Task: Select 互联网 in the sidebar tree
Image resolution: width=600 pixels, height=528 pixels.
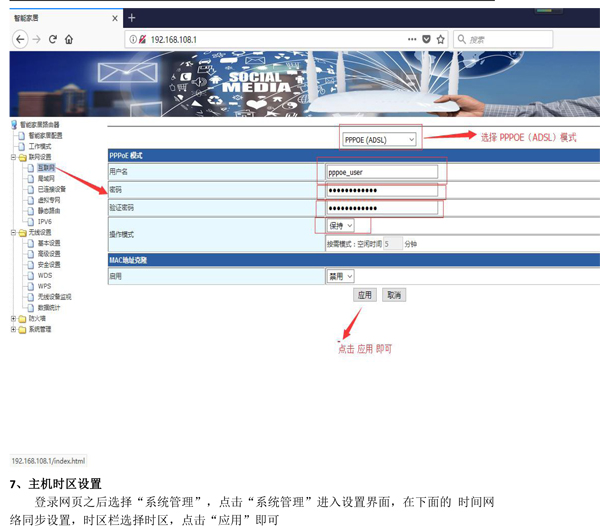Action: [46, 167]
